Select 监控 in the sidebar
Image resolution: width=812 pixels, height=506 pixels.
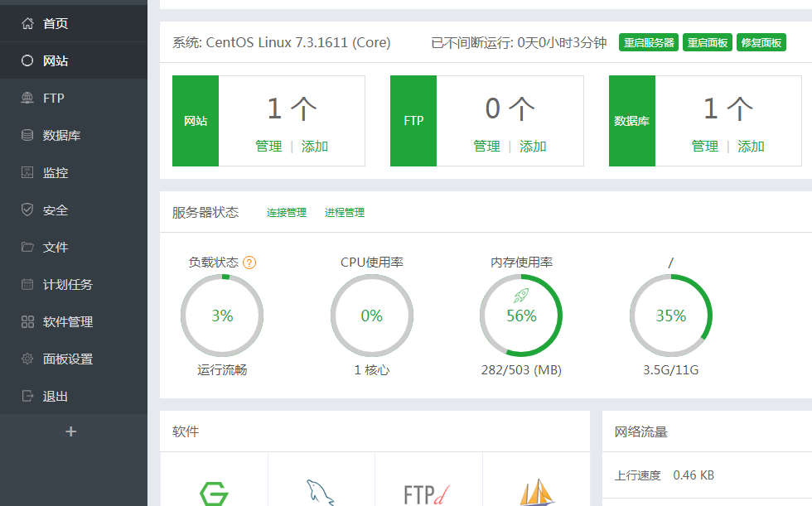pos(74,172)
